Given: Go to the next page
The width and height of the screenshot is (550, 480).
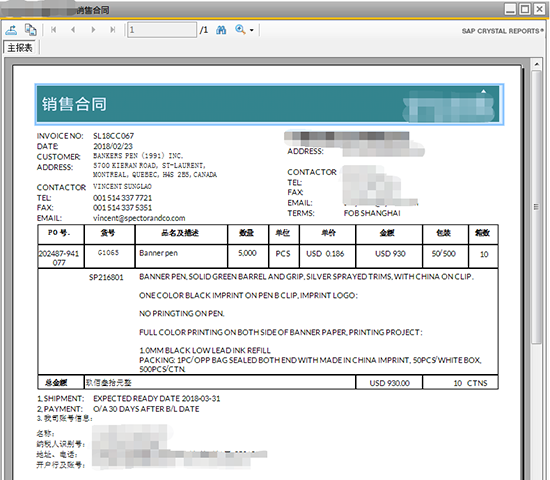Looking at the screenshot, I should click(93, 30).
